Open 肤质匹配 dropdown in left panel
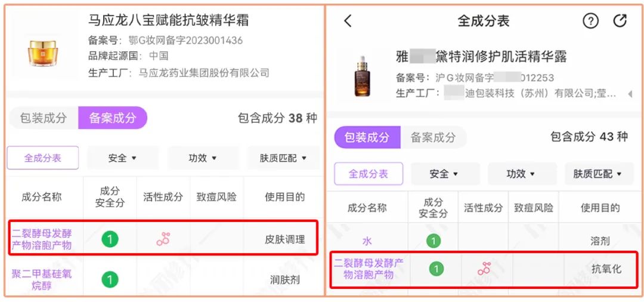The width and height of the screenshot is (644, 302). click(283, 158)
